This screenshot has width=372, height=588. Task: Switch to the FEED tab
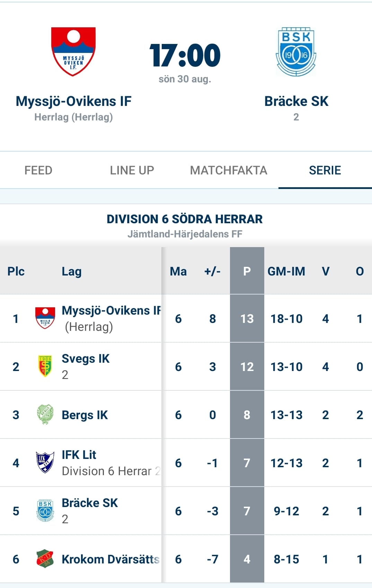[38, 170]
